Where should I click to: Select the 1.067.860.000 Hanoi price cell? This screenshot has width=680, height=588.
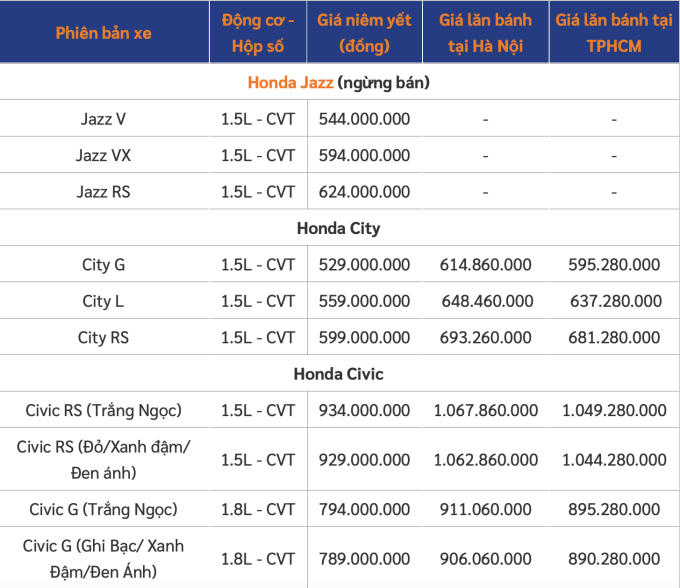click(x=485, y=410)
